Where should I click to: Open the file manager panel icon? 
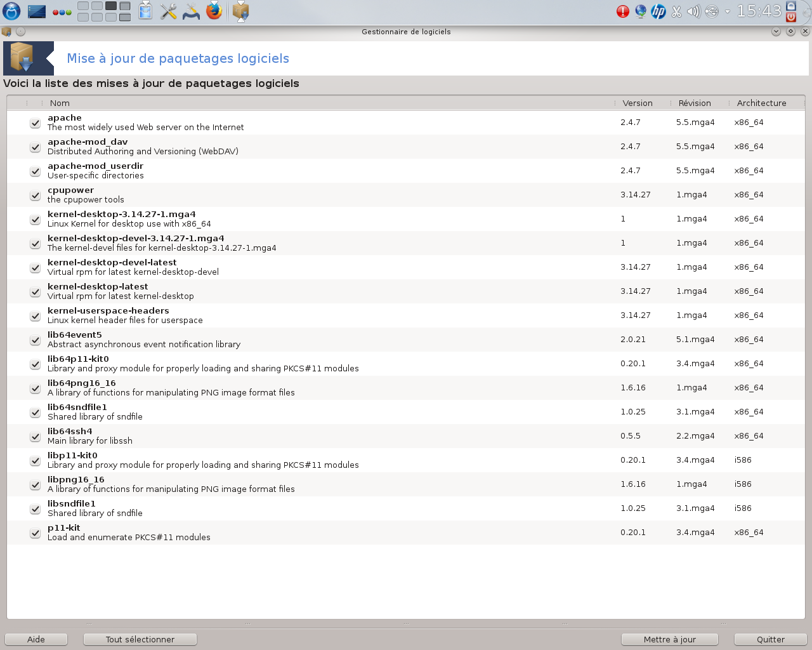pos(145,11)
